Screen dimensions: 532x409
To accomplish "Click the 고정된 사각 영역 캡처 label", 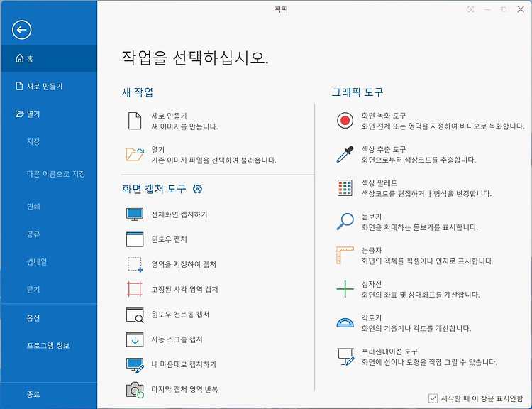I will pyautogui.click(x=184, y=290).
